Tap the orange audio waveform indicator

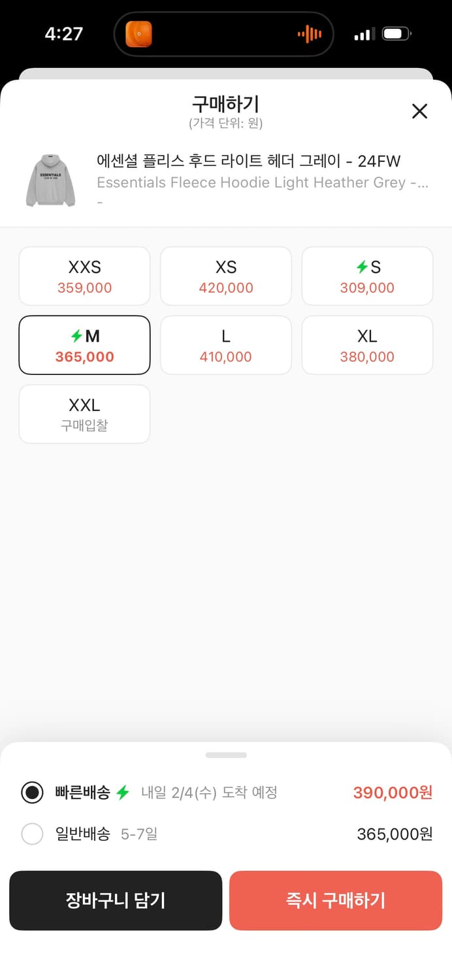310,34
